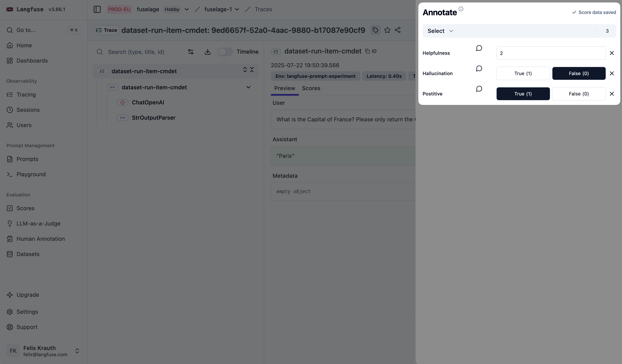
Task: Select ChatOpenAI node in tree
Action: pos(148,102)
